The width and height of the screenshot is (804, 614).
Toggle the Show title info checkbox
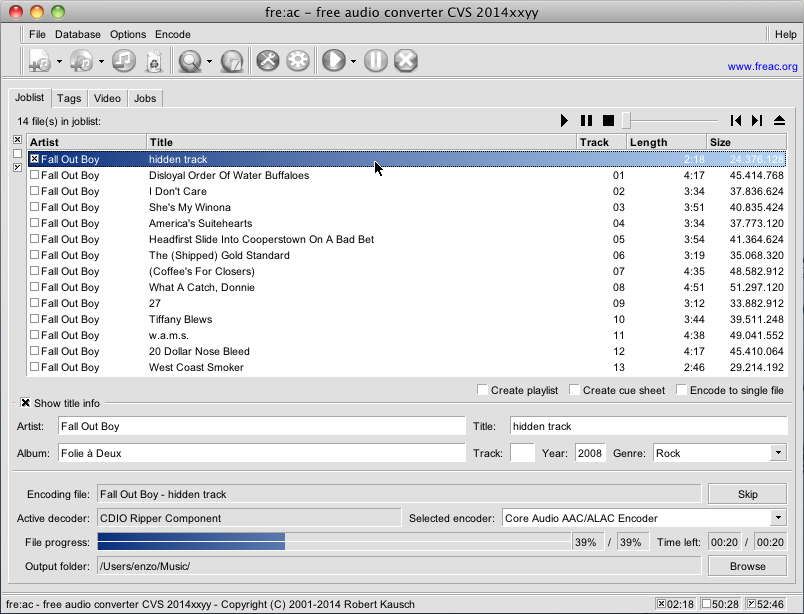point(26,403)
